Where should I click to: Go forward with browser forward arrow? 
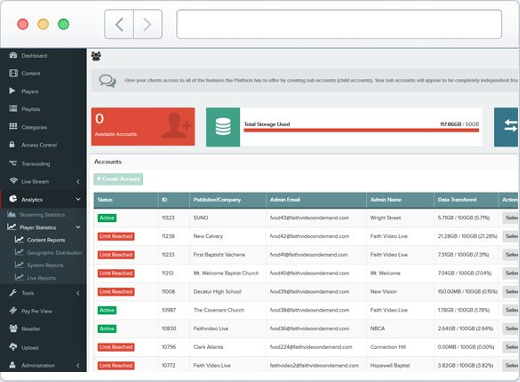click(148, 24)
